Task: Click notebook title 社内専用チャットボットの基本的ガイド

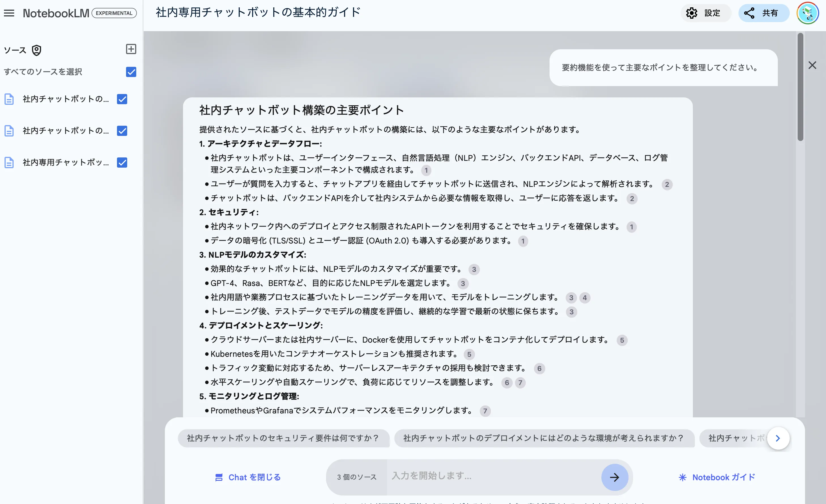Action: tap(258, 12)
